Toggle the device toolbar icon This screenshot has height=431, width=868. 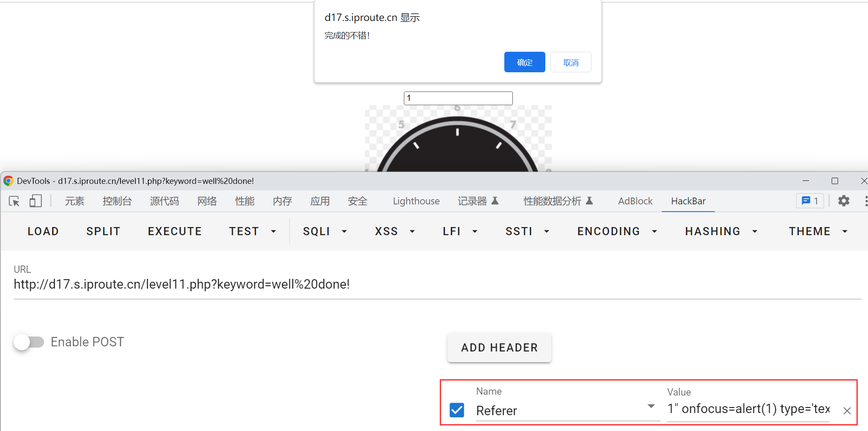click(x=35, y=201)
